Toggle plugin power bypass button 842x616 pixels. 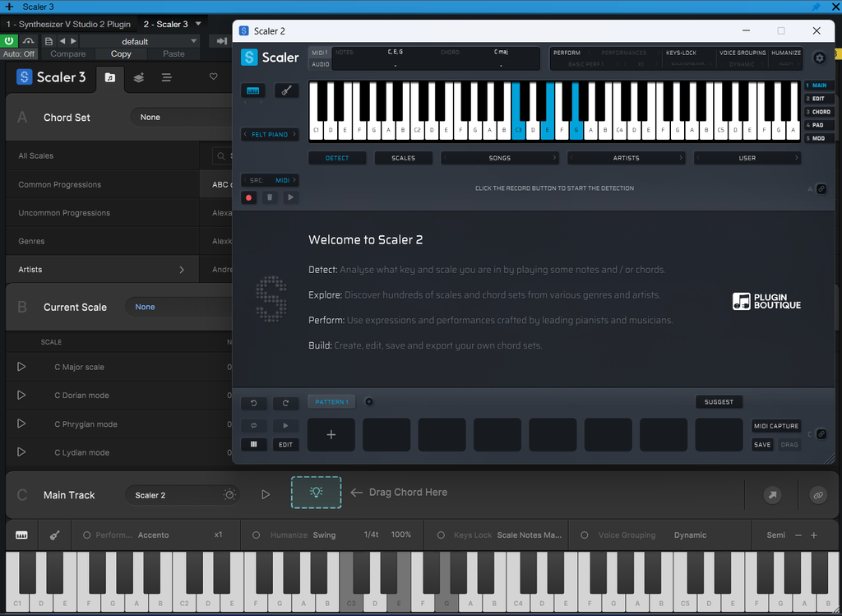(x=9, y=41)
